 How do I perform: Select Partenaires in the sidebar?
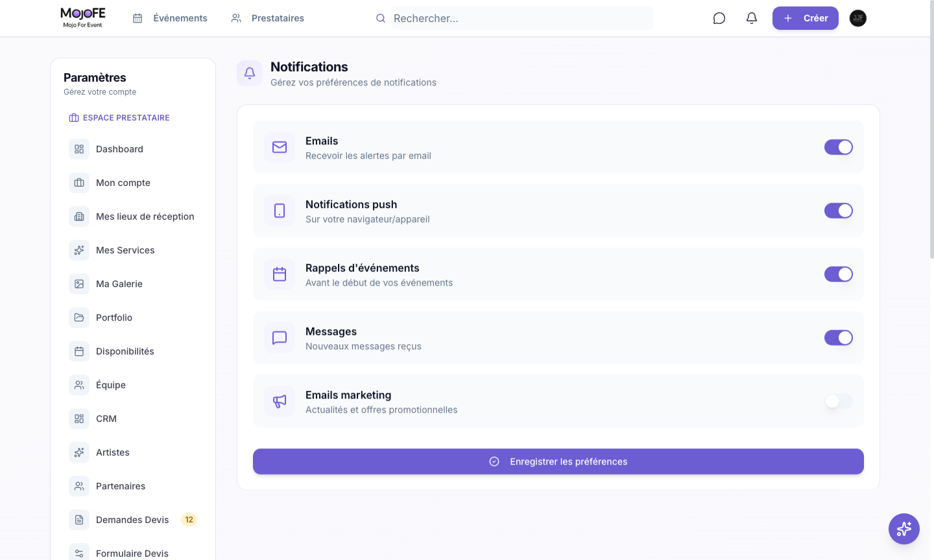[133, 486]
